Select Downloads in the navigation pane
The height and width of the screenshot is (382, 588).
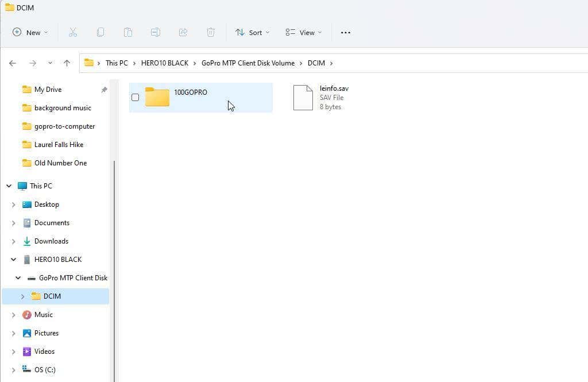coord(51,241)
